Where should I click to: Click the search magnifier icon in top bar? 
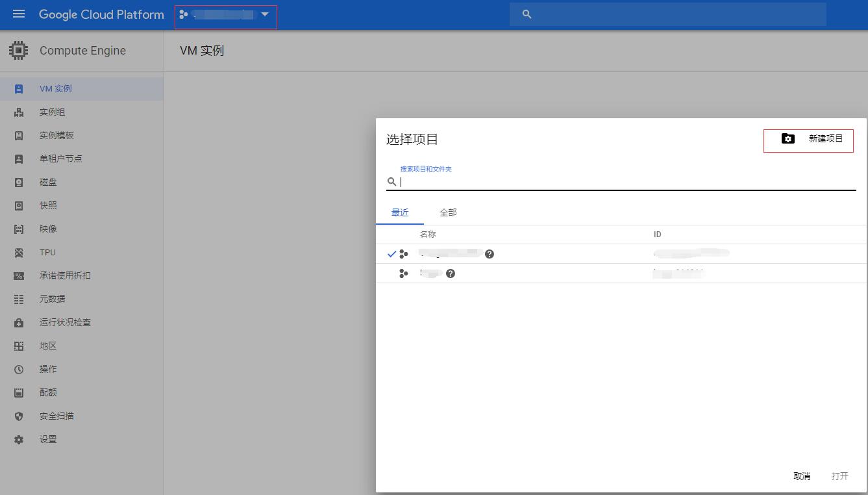point(527,14)
